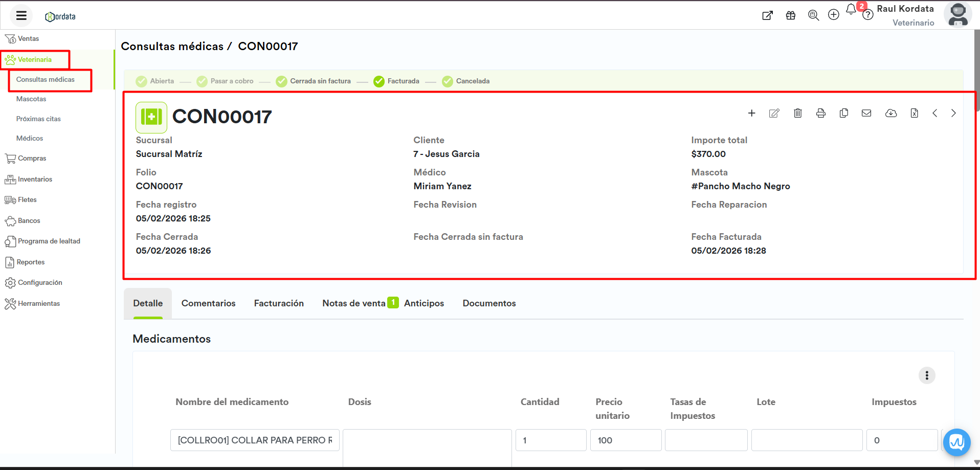Go to Mascotas in the sidebar
Screen dimensions: 980x470
pos(31,99)
